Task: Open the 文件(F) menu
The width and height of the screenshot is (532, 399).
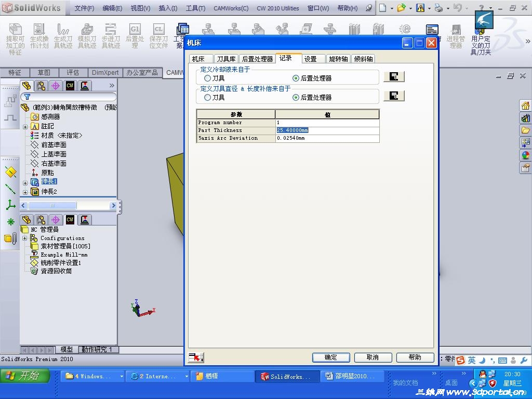Action: coord(84,8)
